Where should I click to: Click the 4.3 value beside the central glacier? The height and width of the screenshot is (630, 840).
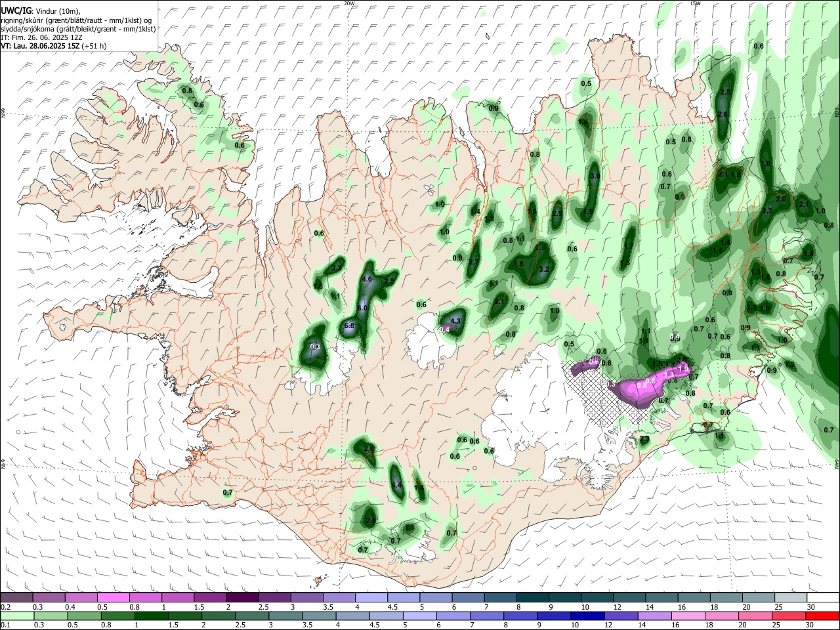click(457, 321)
